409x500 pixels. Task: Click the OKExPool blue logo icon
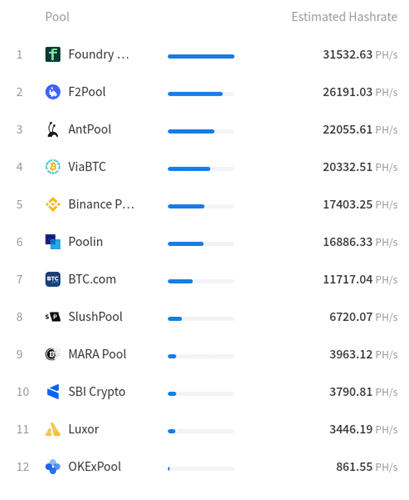(53, 467)
